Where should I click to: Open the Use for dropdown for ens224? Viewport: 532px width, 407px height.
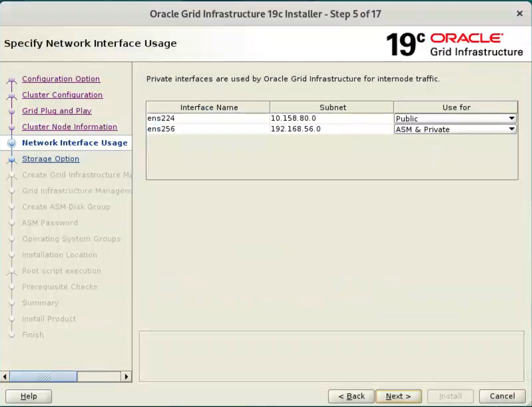(x=455, y=118)
